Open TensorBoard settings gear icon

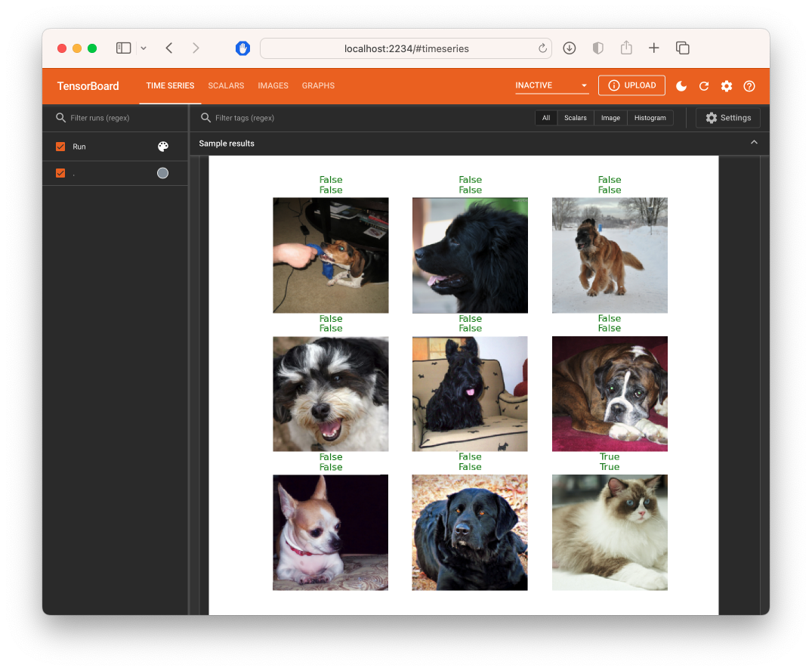tap(727, 86)
